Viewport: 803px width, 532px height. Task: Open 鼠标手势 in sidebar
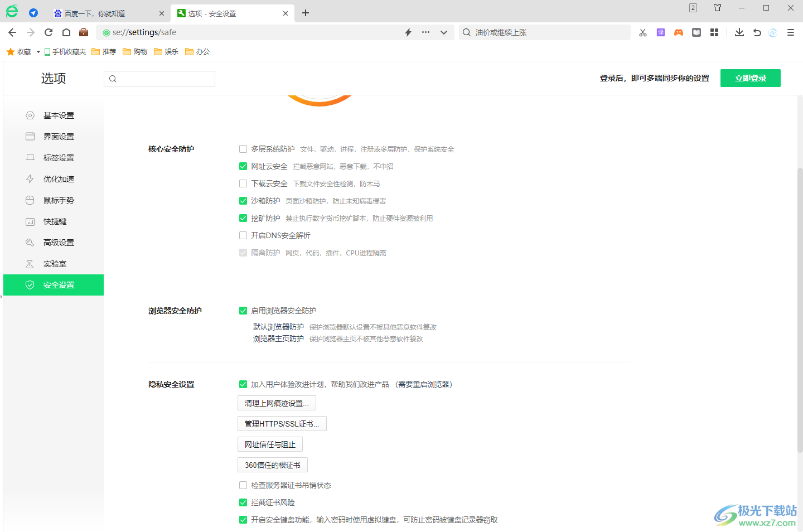[54, 200]
